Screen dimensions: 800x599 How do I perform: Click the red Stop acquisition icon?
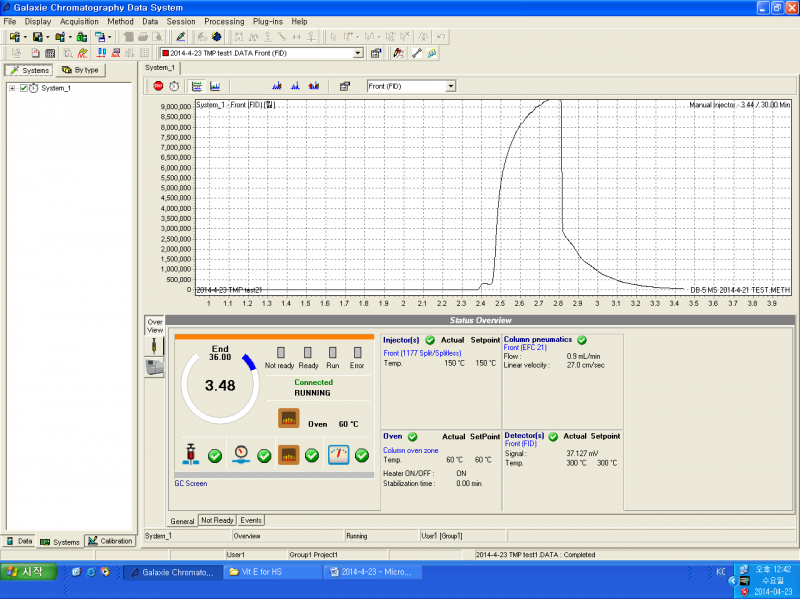(x=158, y=86)
